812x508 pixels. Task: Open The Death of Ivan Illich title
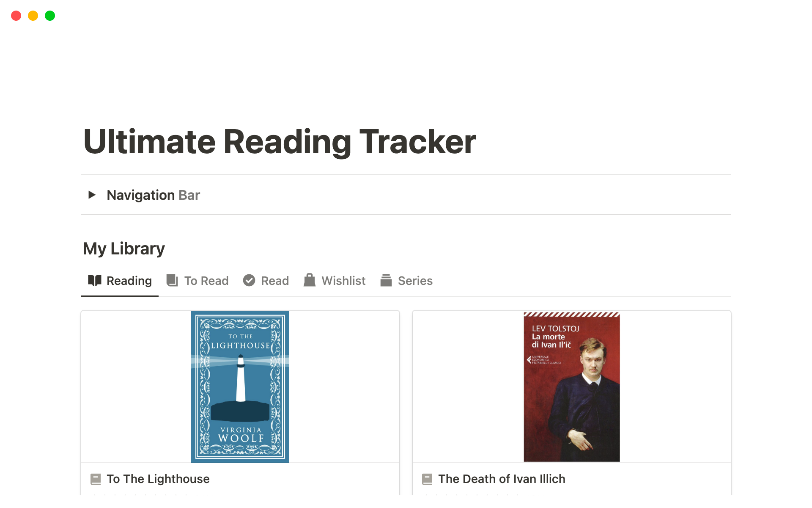coord(502,479)
